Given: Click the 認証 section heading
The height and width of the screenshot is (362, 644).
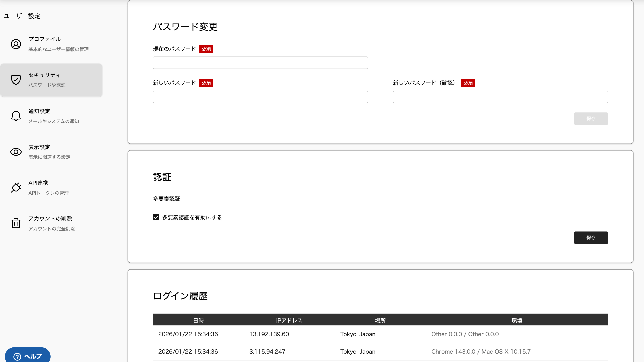Looking at the screenshot, I should [162, 177].
